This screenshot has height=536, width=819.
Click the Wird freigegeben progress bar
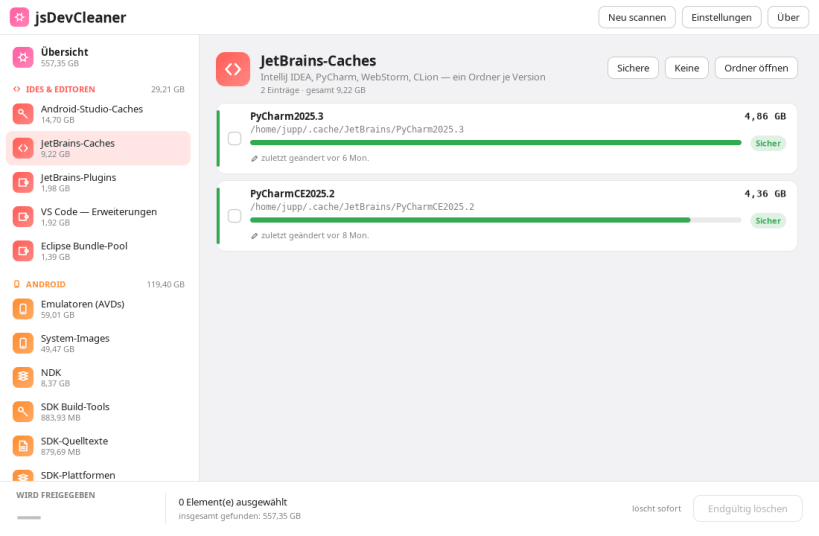coord(29,518)
